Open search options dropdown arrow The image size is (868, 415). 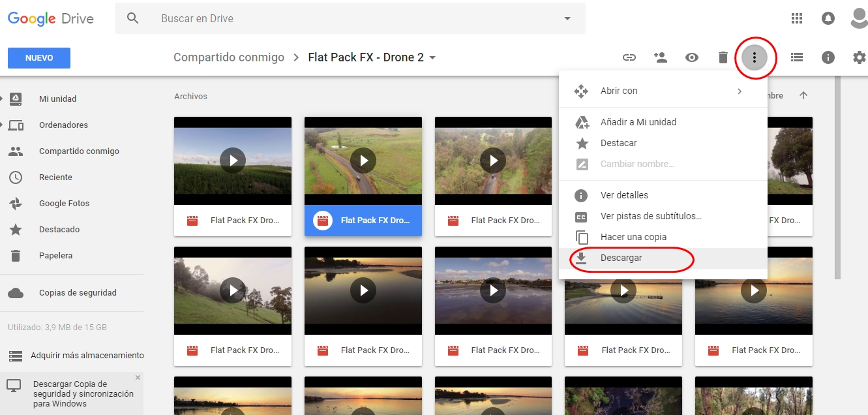pos(567,18)
